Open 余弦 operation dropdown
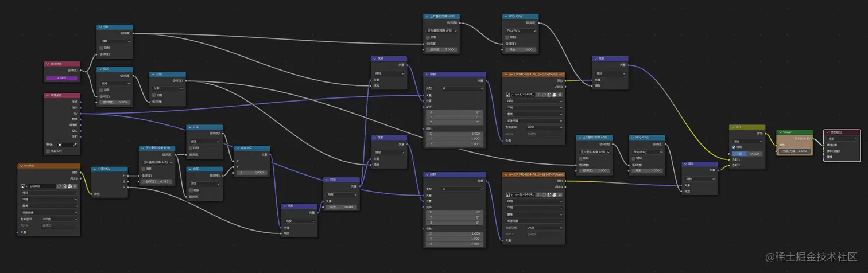The height and width of the screenshot is (273, 868). pyautogui.click(x=205, y=184)
